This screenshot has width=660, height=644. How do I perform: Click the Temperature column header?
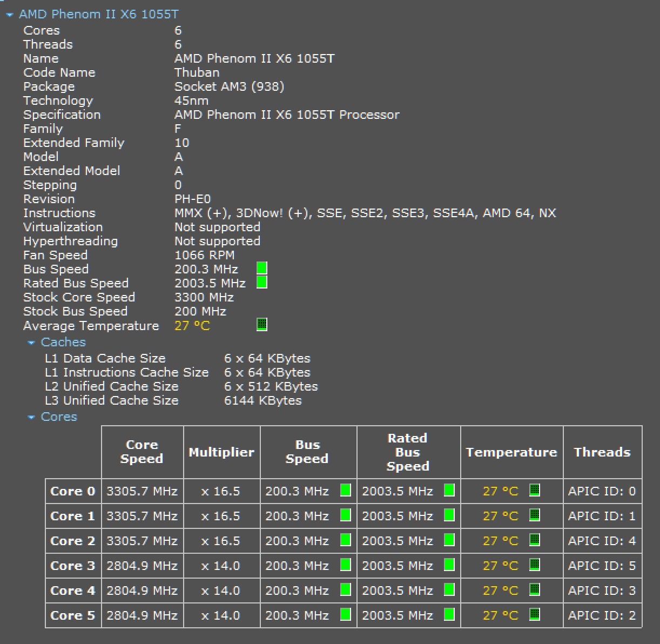[511, 452]
